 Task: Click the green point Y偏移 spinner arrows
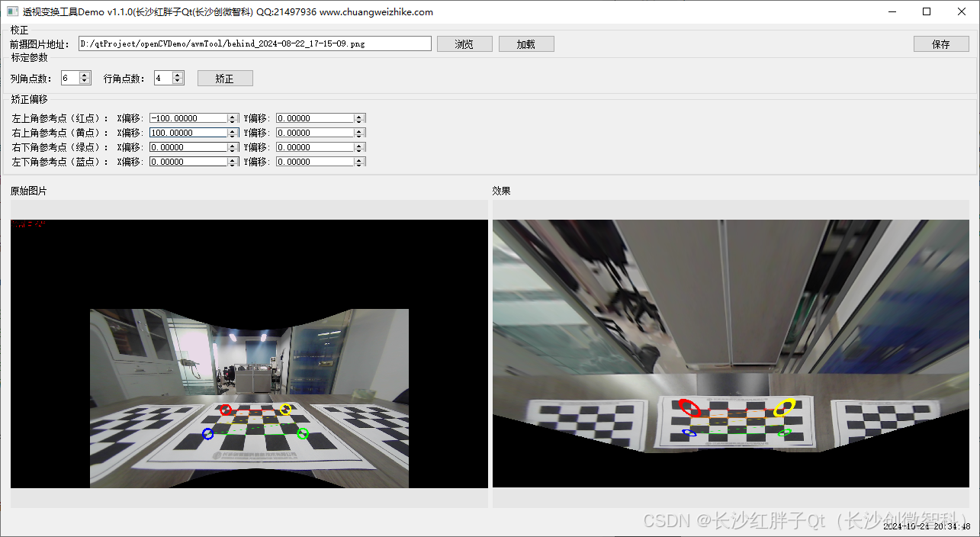pos(359,147)
